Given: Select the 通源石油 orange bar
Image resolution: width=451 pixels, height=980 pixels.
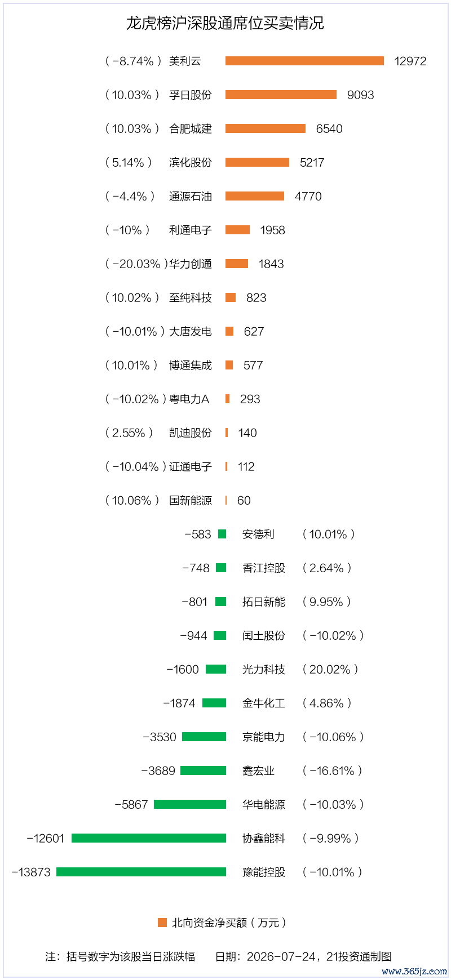Looking at the screenshot, I should tap(255, 196).
